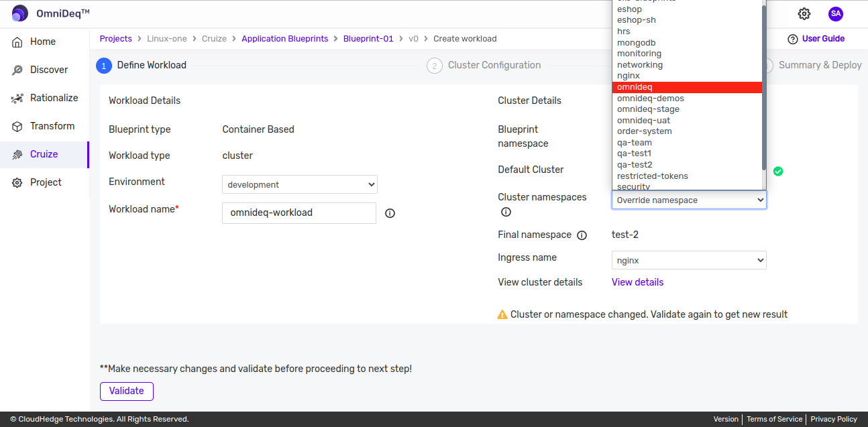Screen dimensions: 868x427
Task: Choose omnideq-stage namespace option
Action: [x=688, y=109]
